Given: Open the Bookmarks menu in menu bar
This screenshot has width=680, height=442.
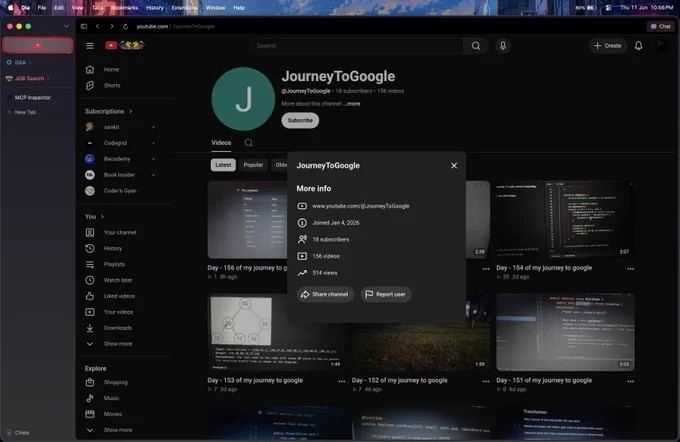Looking at the screenshot, I should tap(124, 8).
